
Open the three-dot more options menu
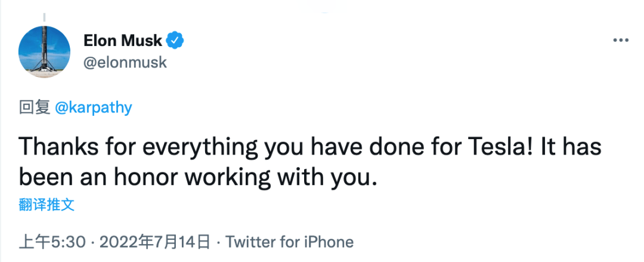tap(621, 41)
